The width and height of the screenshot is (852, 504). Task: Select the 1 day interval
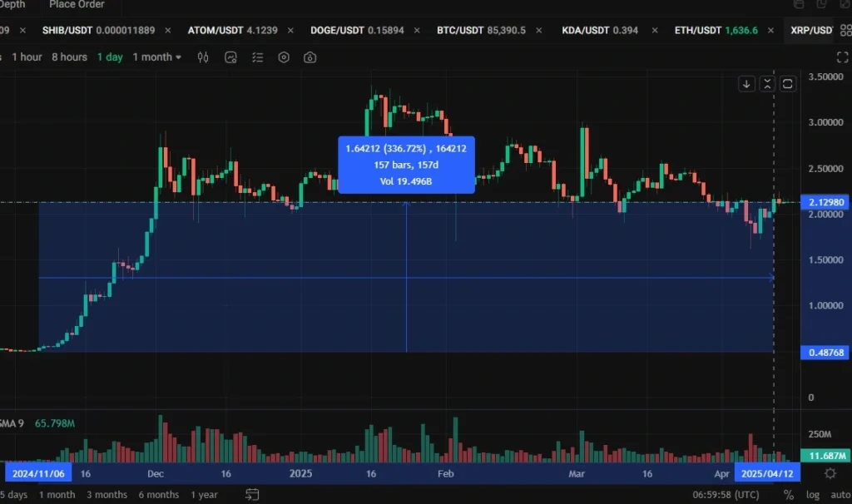tap(110, 57)
